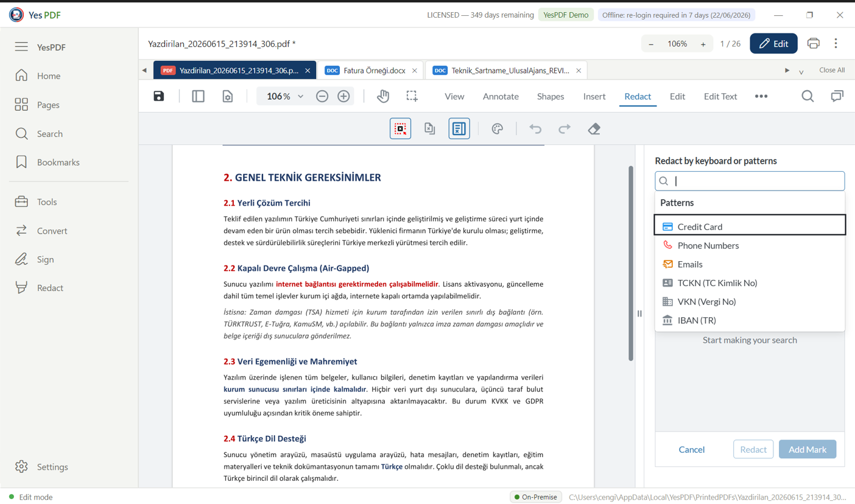Click the Cancel link in redact panel
The width and height of the screenshot is (855, 504).
(x=692, y=449)
